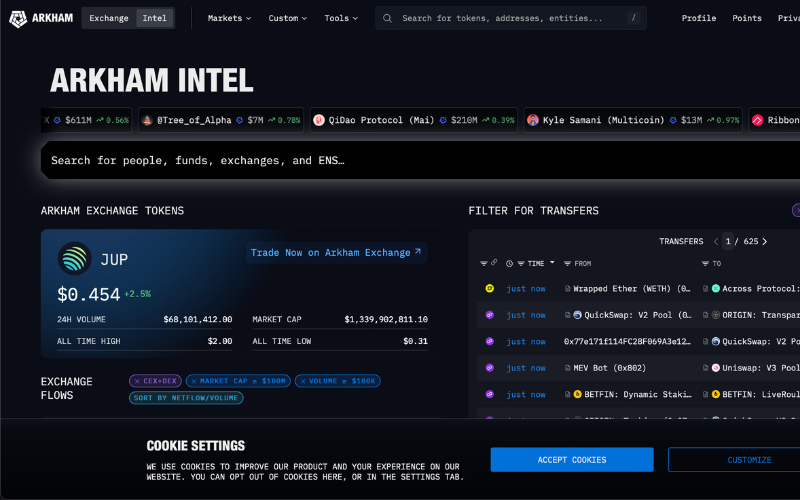Go to the next transfers page
Screen dimensions: 800x500
(764, 241)
